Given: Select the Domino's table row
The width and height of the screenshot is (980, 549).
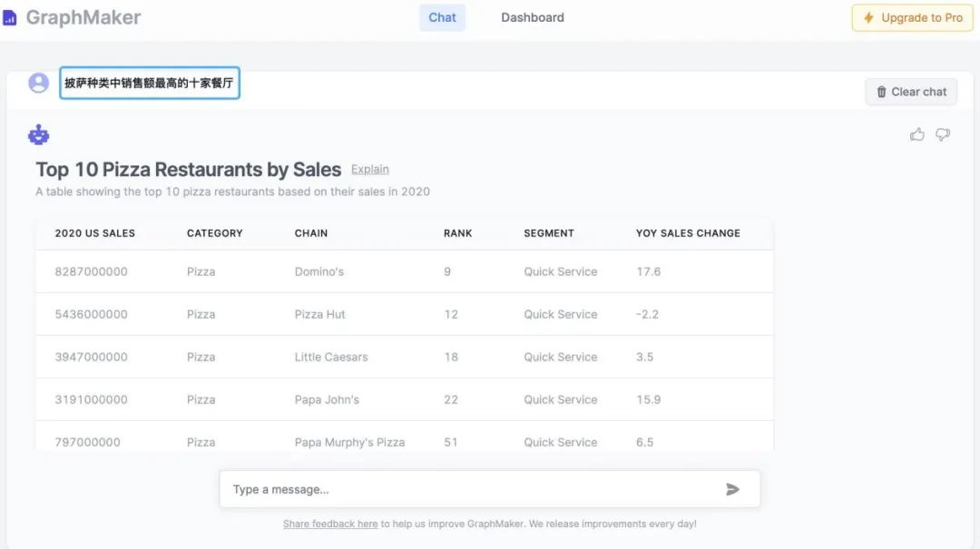Looking at the screenshot, I should click(404, 271).
